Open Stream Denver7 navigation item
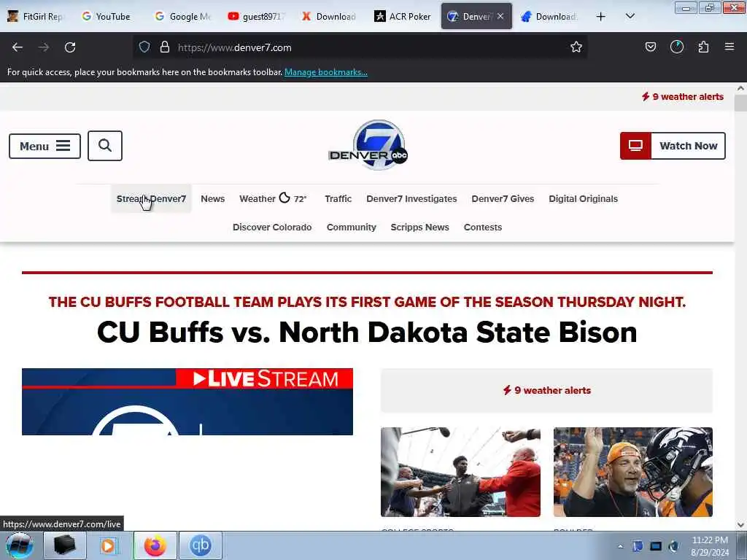The image size is (747, 560). tap(151, 198)
